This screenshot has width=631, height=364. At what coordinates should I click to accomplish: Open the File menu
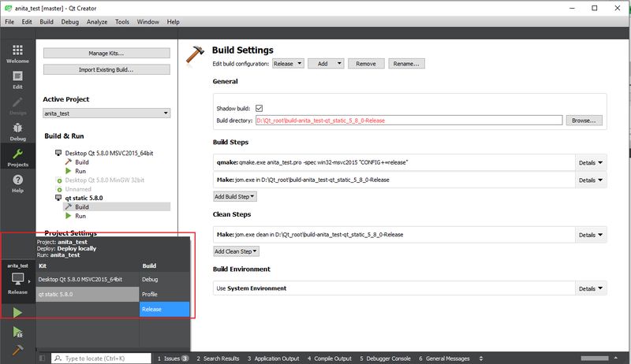tap(9, 22)
